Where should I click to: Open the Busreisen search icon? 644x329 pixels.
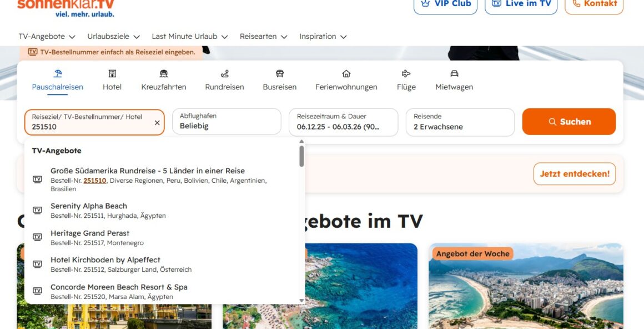(x=279, y=73)
